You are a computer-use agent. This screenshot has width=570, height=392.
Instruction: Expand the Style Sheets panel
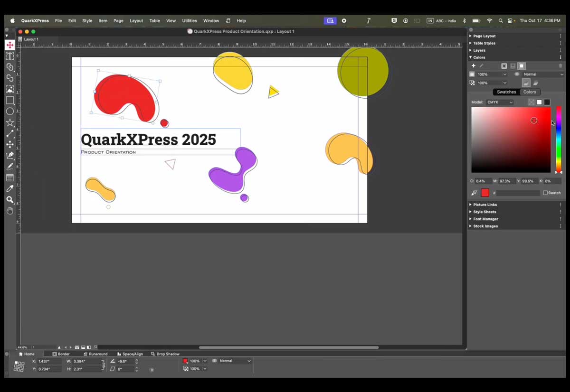(x=484, y=212)
